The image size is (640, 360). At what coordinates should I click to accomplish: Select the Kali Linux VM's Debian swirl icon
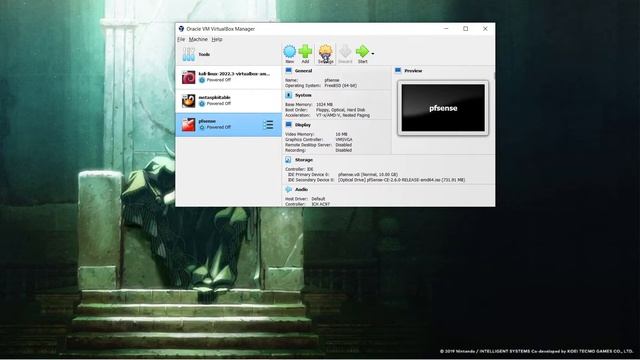188,77
